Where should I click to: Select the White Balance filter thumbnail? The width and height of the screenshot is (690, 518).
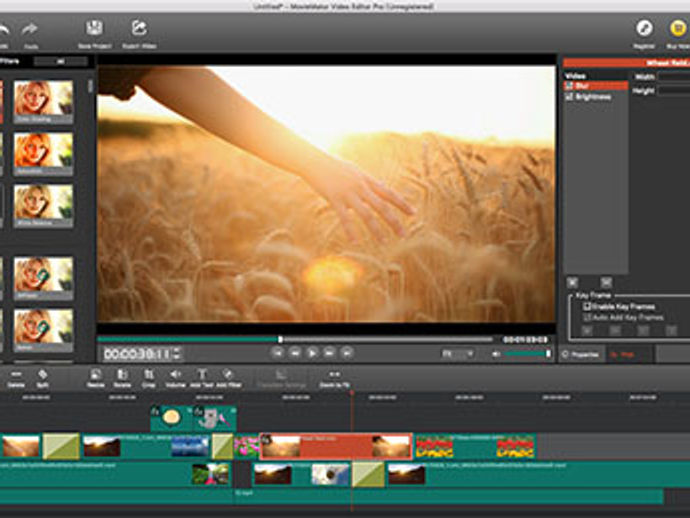click(43, 206)
